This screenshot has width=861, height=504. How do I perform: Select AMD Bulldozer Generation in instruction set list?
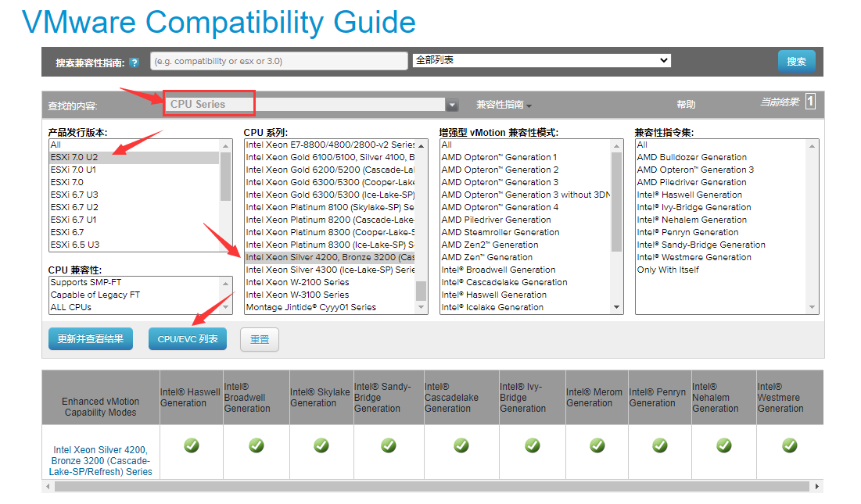tap(721, 157)
